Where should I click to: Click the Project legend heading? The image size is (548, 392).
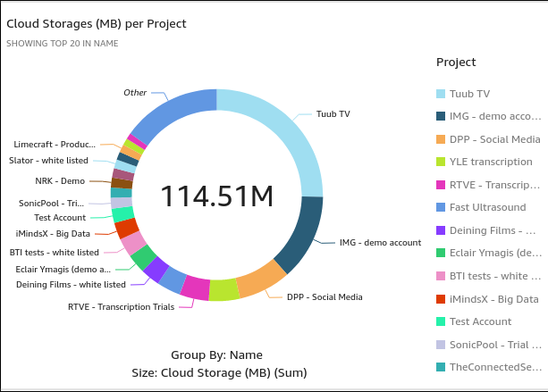(456, 63)
